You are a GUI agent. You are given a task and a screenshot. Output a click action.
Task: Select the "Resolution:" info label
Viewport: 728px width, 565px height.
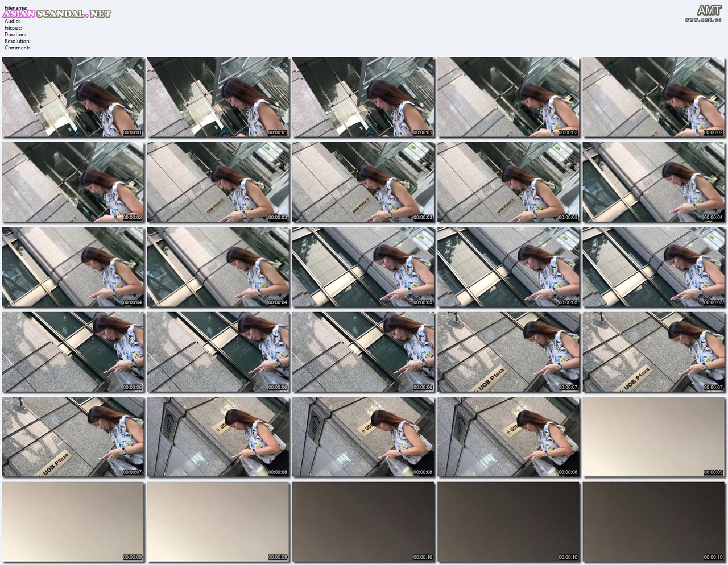point(18,41)
